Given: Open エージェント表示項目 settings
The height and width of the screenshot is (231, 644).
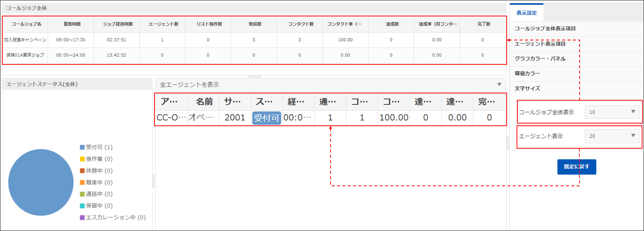Looking at the screenshot, I should tap(540, 44).
